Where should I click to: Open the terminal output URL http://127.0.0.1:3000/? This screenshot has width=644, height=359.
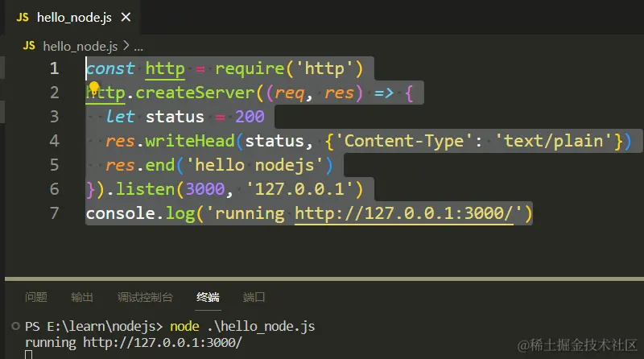click(x=163, y=342)
